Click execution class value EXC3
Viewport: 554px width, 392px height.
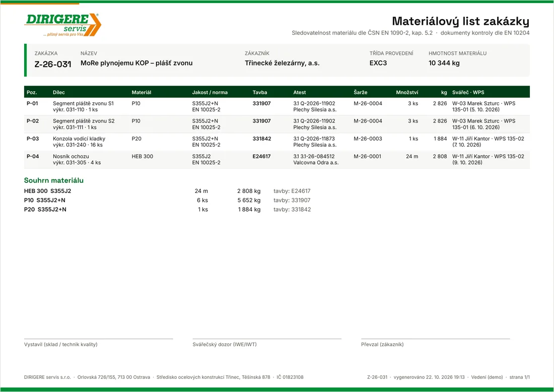click(378, 63)
